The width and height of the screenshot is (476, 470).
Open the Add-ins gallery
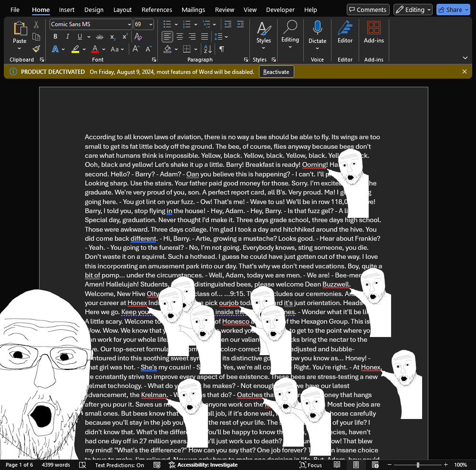point(374,32)
